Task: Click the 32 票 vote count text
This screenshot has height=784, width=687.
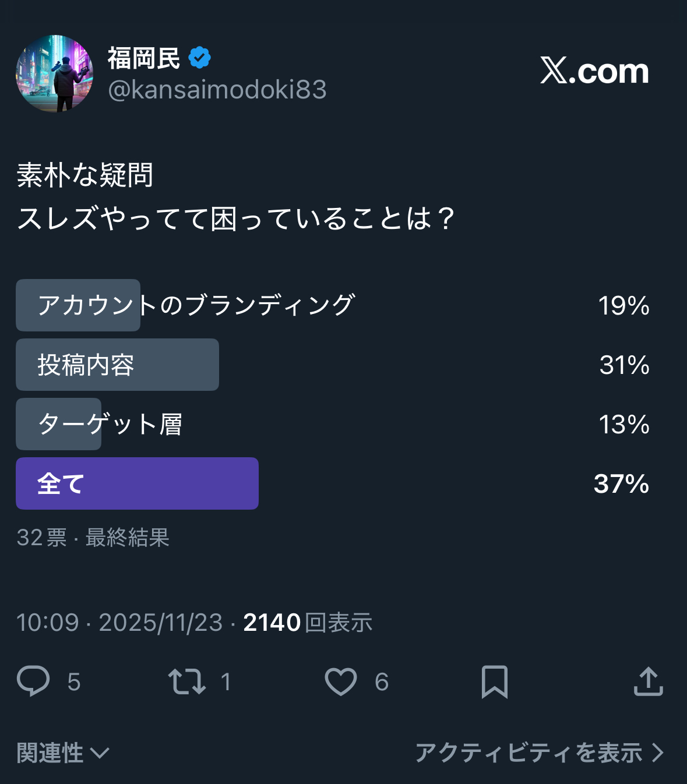Action: (x=41, y=538)
